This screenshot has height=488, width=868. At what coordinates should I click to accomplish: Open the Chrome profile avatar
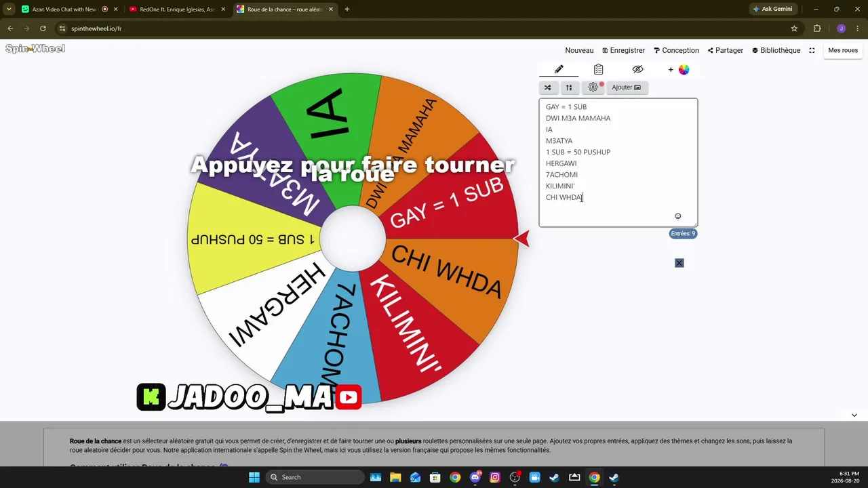pos(841,28)
